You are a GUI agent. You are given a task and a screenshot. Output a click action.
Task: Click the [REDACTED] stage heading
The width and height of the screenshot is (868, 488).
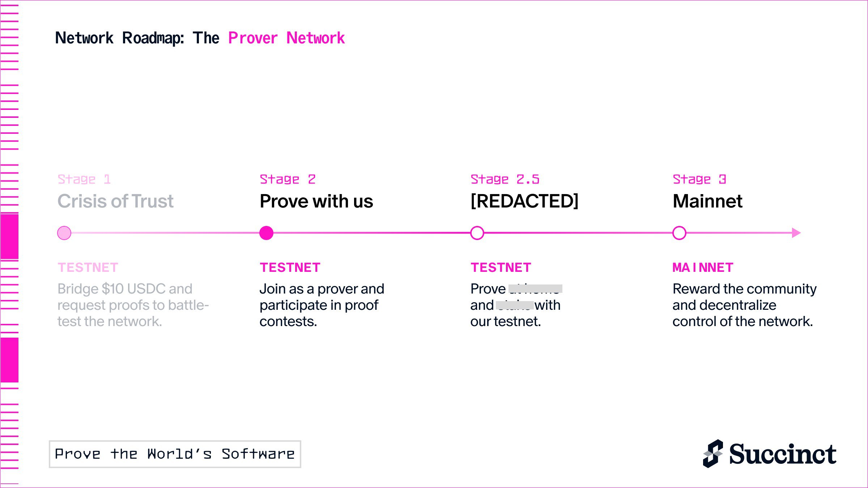pos(524,201)
